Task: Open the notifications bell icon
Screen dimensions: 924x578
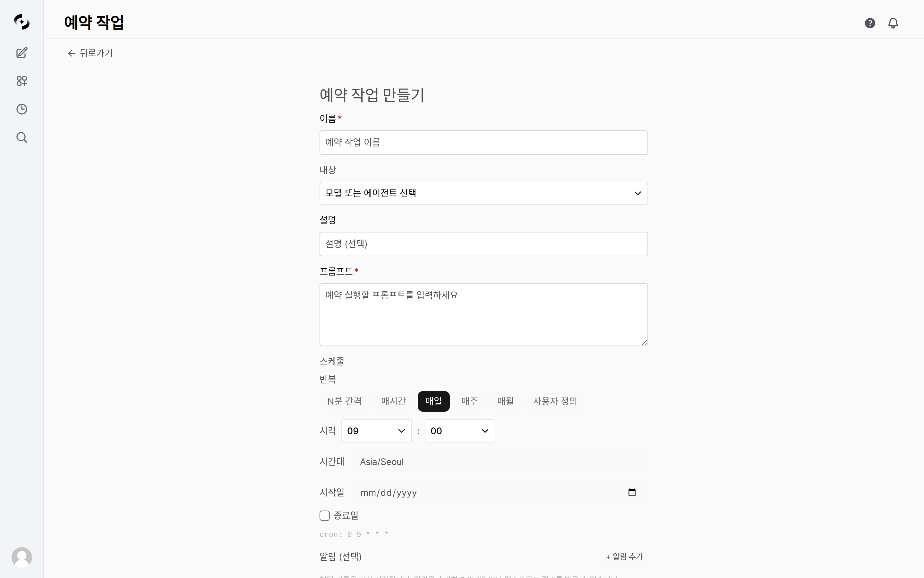Action: tap(893, 23)
